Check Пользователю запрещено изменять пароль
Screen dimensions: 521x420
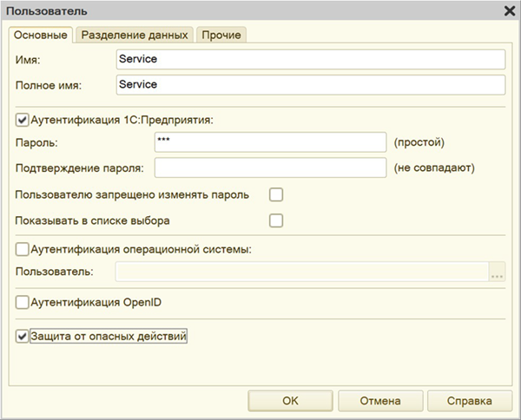pyautogui.click(x=276, y=194)
